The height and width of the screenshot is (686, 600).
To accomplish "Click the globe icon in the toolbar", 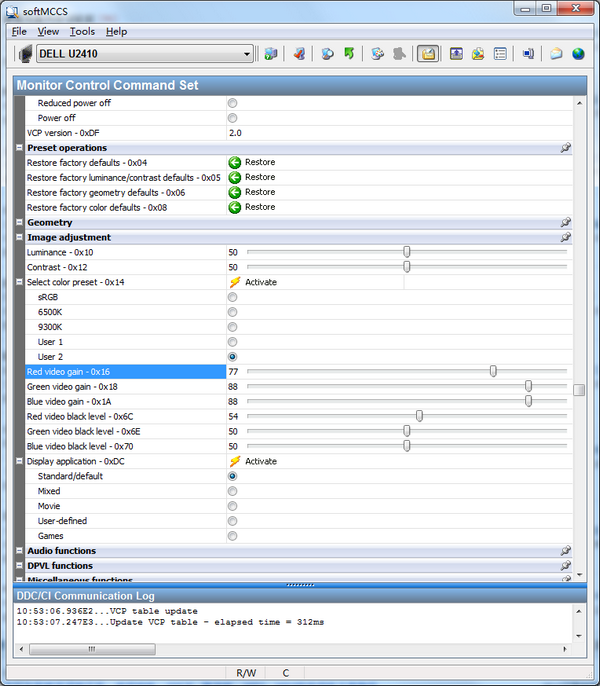I will [x=578, y=54].
